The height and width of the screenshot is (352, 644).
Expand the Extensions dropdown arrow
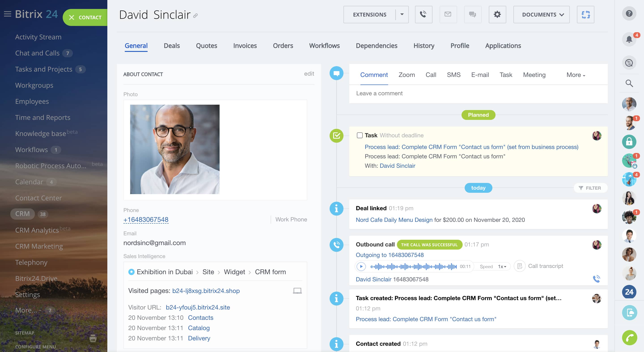point(402,15)
